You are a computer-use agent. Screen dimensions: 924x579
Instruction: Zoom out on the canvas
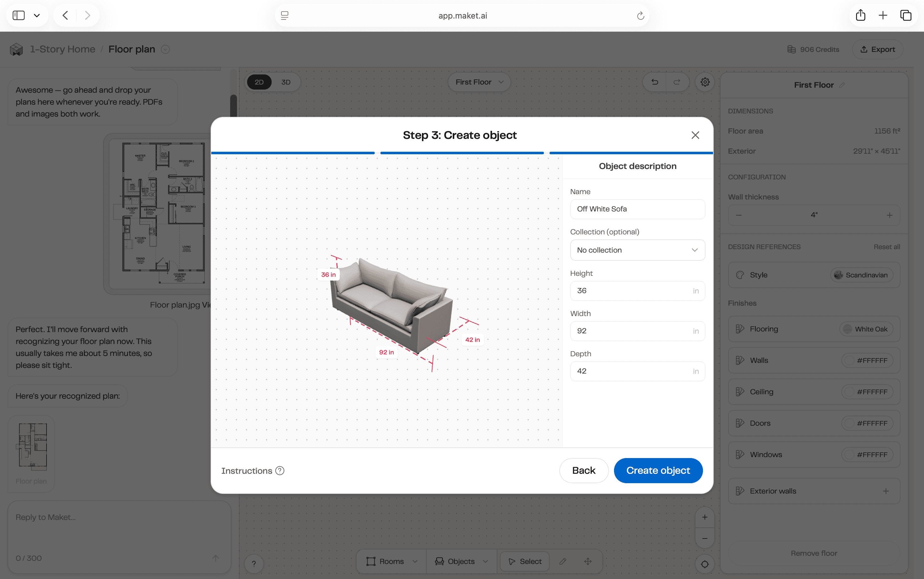tap(705, 538)
